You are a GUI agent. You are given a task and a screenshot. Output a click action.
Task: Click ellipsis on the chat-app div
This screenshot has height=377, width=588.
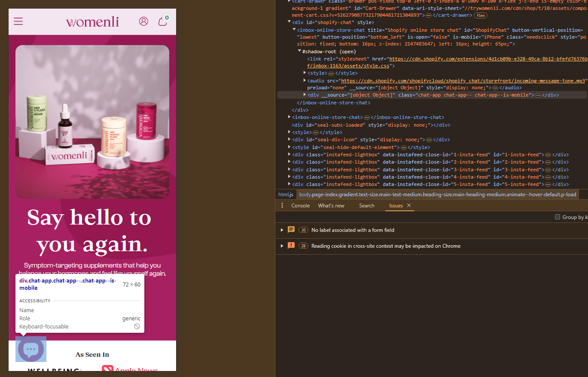[x=538, y=95]
